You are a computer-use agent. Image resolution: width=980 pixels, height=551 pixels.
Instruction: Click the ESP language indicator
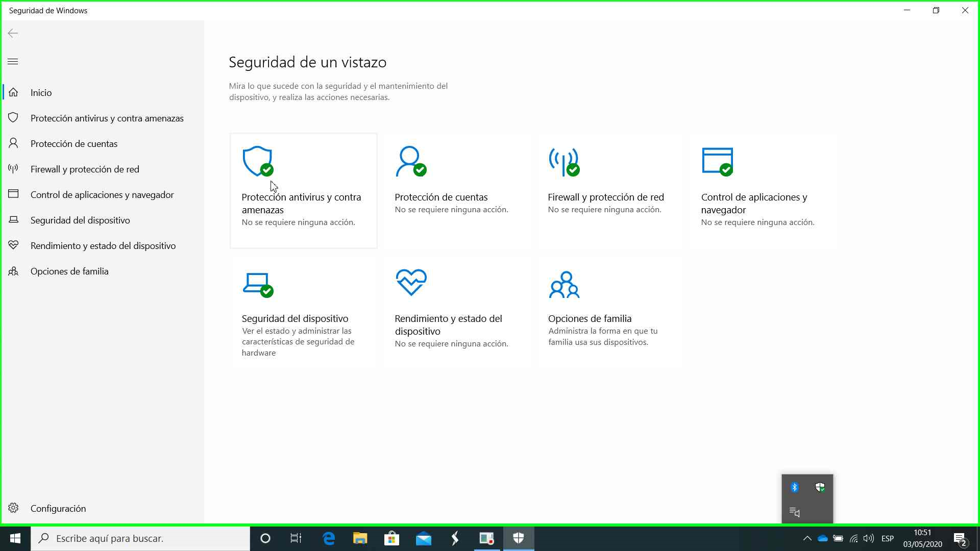[888, 538]
